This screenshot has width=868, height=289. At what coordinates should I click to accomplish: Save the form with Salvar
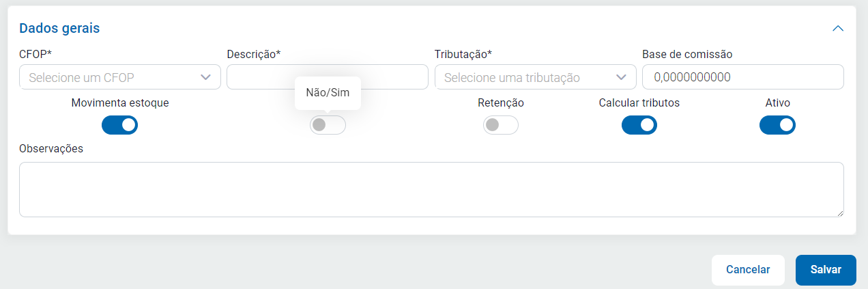[825, 270]
